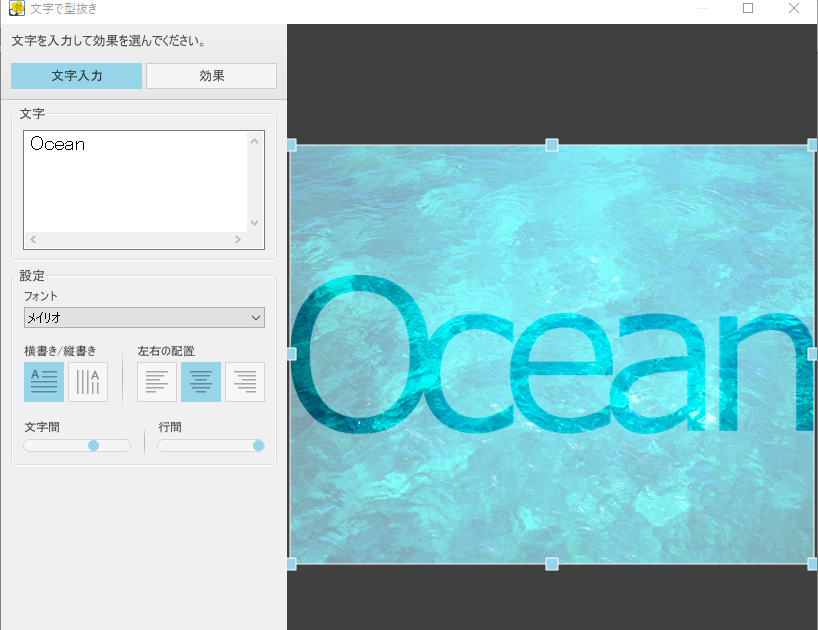Click the left-middle handle of image

pyautogui.click(x=292, y=354)
